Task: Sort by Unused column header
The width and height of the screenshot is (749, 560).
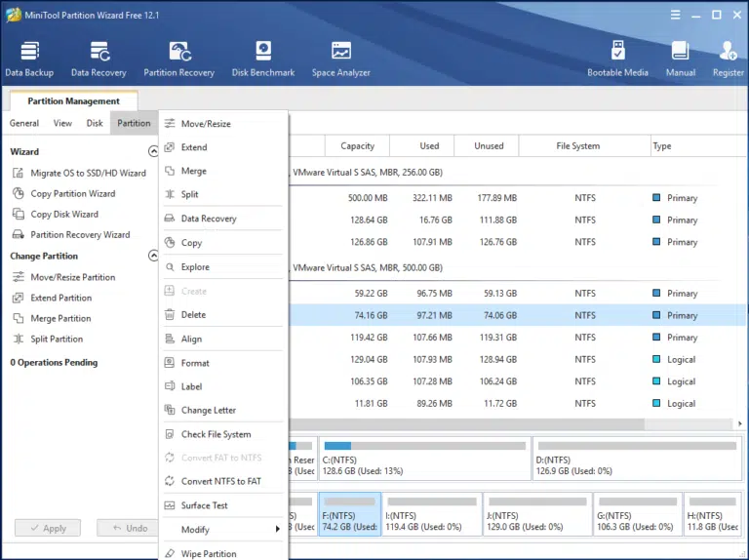Action: (489, 145)
